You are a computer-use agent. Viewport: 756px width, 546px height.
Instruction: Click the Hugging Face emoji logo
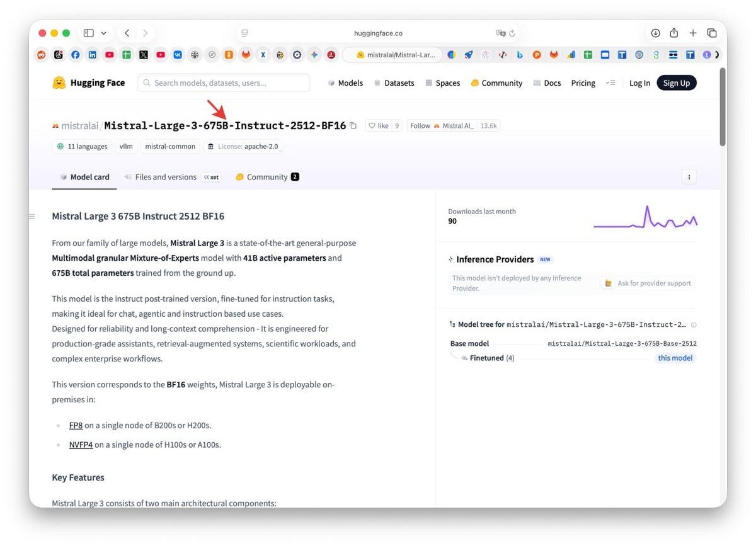click(x=59, y=82)
